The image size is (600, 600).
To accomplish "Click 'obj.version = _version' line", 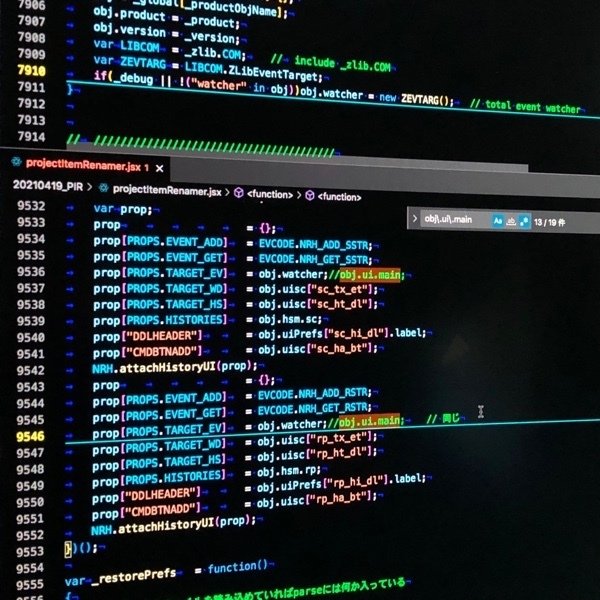I will point(166,34).
